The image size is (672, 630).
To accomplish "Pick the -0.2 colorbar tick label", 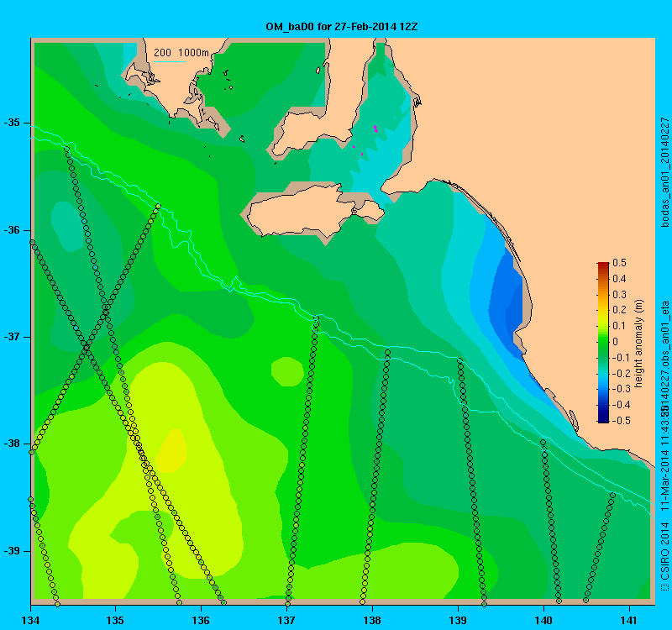I will [x=620, y=373].
